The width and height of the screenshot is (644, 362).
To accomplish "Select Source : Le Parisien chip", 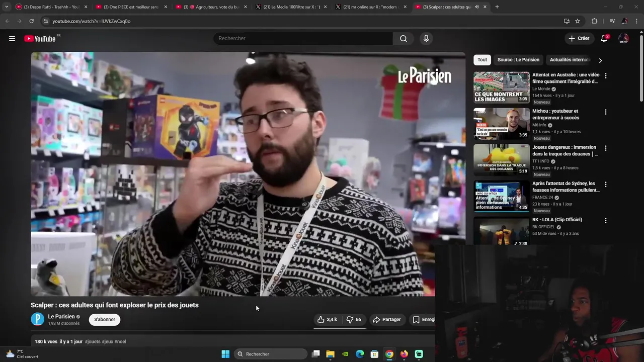I will tap(518, 60).
